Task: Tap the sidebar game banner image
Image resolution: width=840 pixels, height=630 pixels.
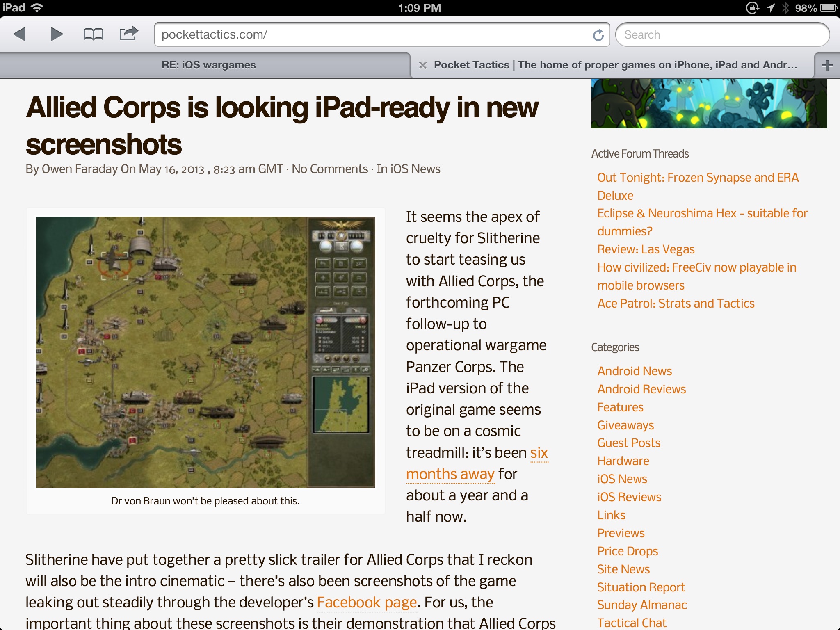Action: pos(709,103)
